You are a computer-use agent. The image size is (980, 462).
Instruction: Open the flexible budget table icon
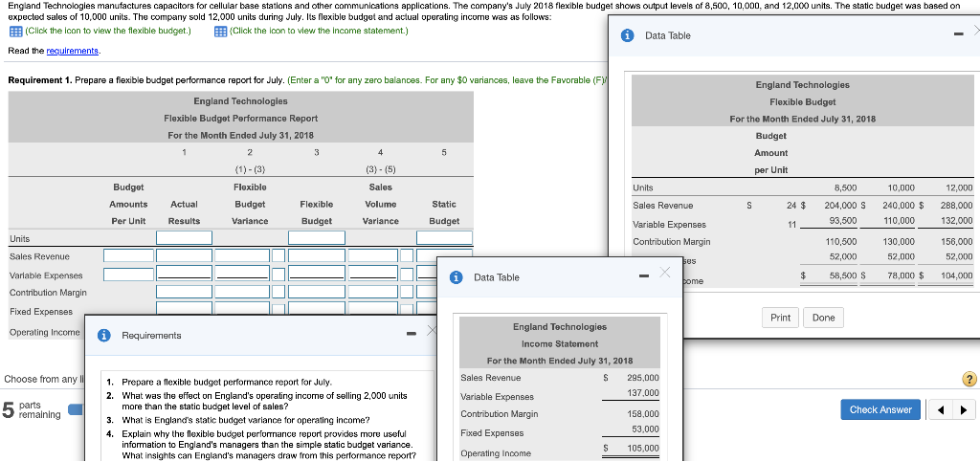pos(15,32)
